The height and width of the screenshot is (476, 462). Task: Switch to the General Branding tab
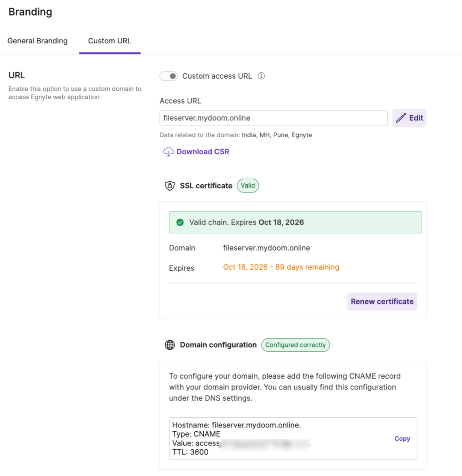[x=37, y=41]
